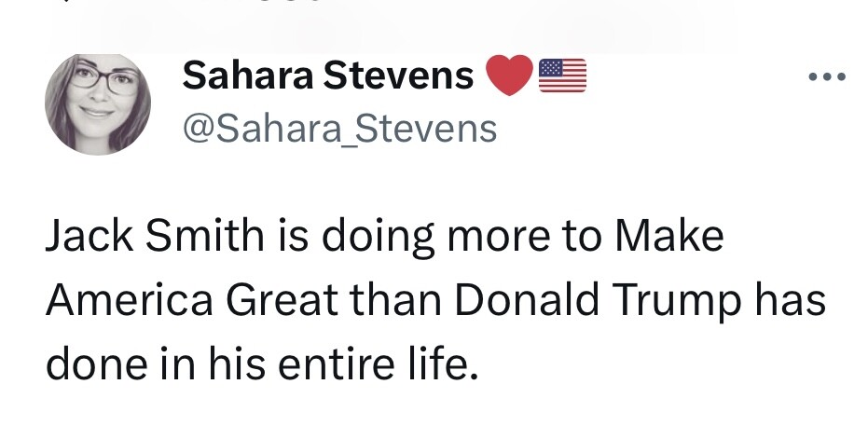The width and height of the screenshot is (868, 439).
Task: Click "America Great" in the tweet body
Action: tap(198, 302)
